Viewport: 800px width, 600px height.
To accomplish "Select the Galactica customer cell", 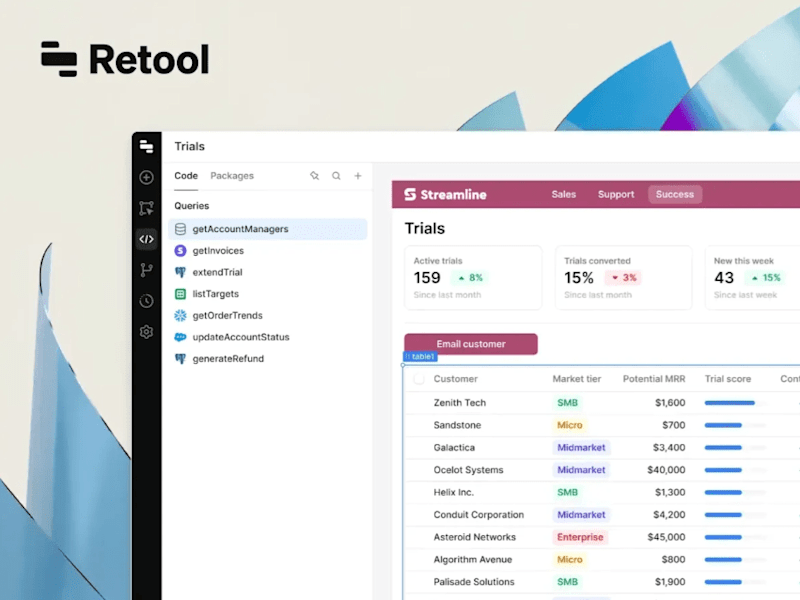I will point(454,447).
